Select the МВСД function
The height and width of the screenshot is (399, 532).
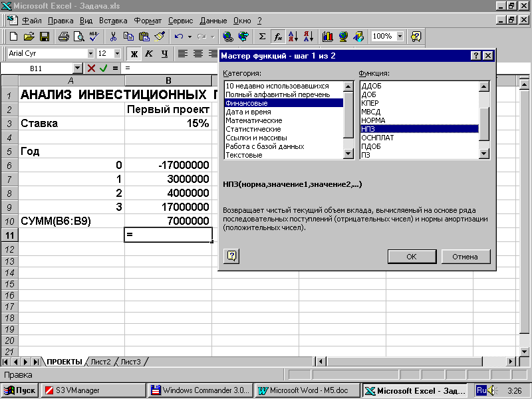click(420, 112)
